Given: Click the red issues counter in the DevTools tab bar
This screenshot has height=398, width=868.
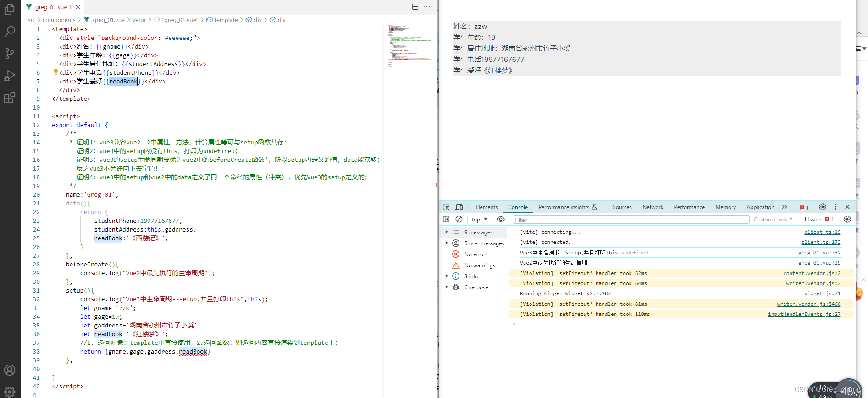Looking at the screenshot, I should pyautogui.click(x=804, y=207).
